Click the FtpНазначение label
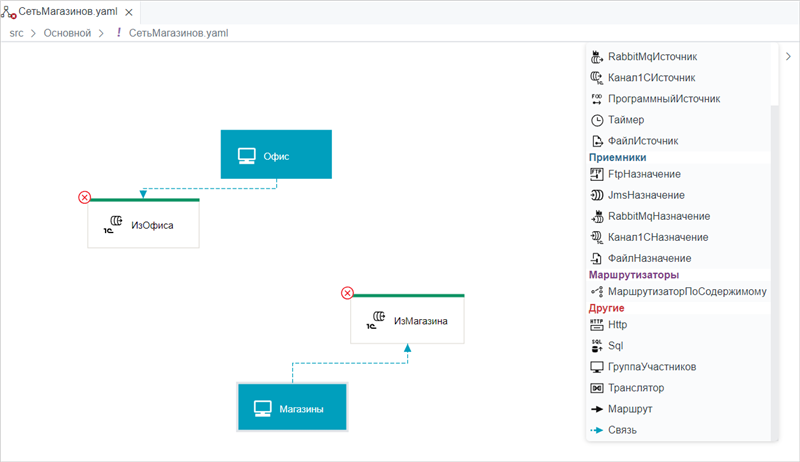This screenshot has width=800, height=462. click(x=644, y=174)
